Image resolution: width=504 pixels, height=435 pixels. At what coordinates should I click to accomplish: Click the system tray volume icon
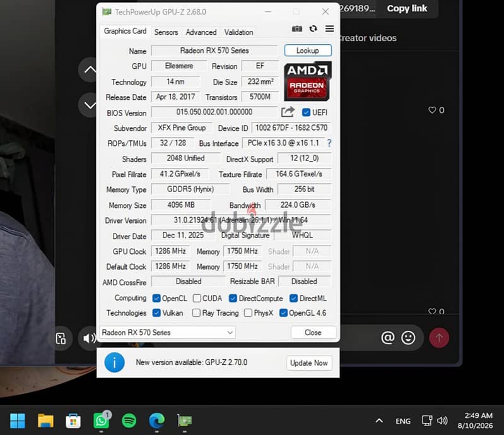coord(442,420)
